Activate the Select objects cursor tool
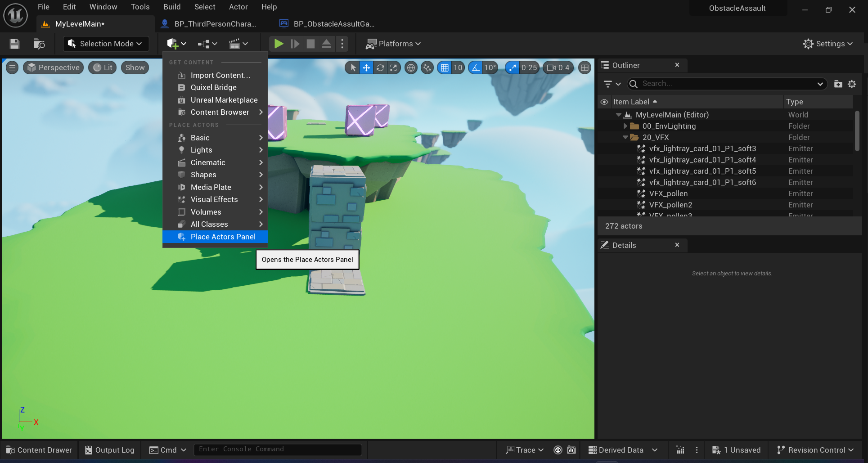 (353, 67)
